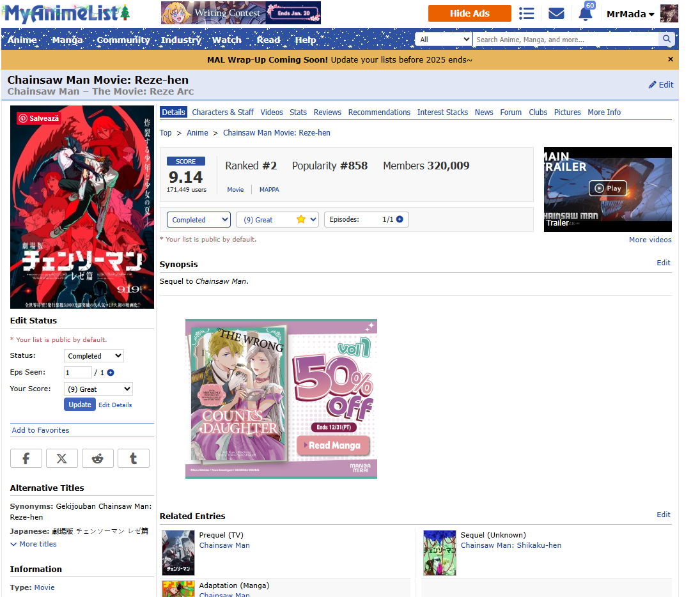Switch to the Stats tab

point(298,112)
